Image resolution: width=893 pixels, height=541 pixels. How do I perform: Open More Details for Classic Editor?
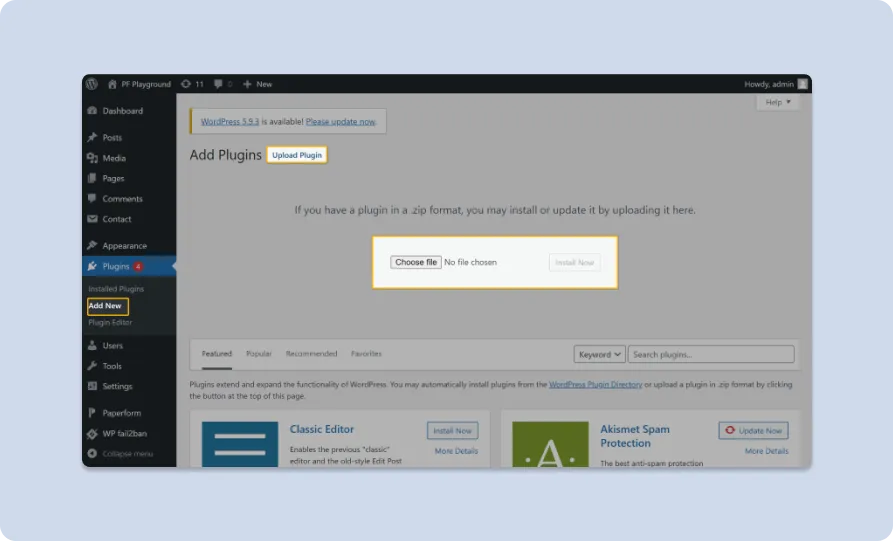[456, 450]
